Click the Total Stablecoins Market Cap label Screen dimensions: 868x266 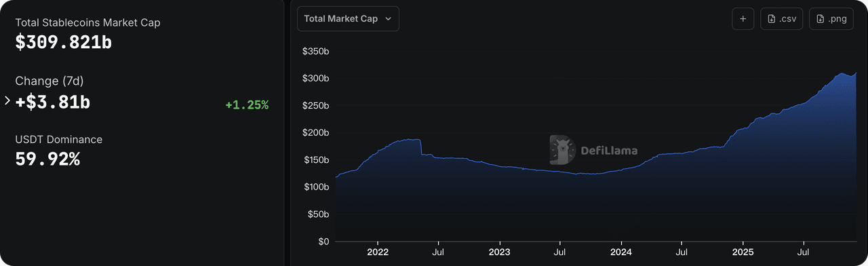87,22
